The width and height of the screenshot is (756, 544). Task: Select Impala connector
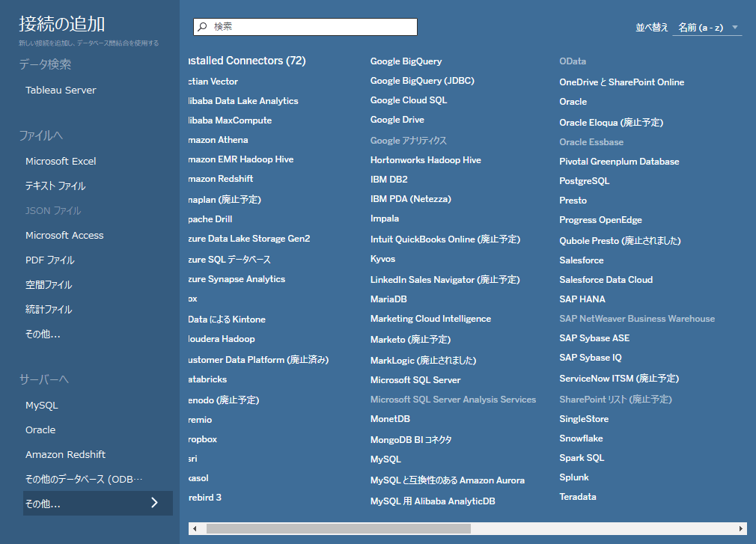385,218
